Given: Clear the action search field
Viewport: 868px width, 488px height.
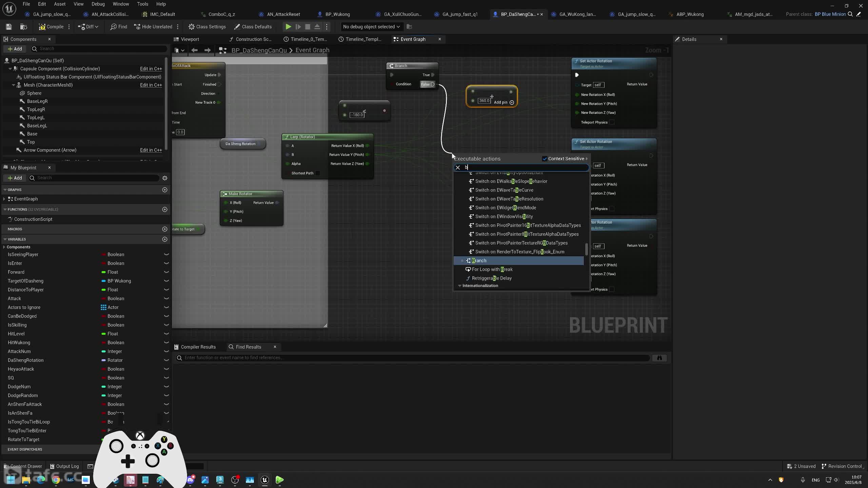Looking at the screenshot, I should tap(458, 167).
